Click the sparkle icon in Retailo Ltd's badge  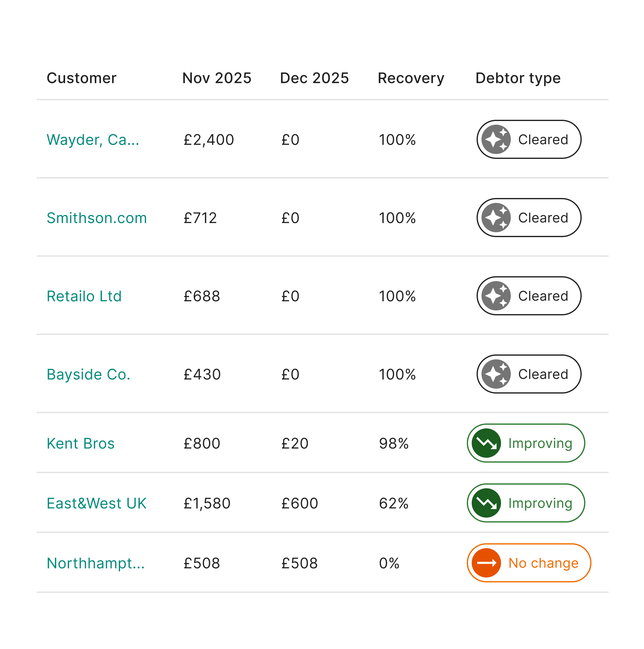coord(496,296)
